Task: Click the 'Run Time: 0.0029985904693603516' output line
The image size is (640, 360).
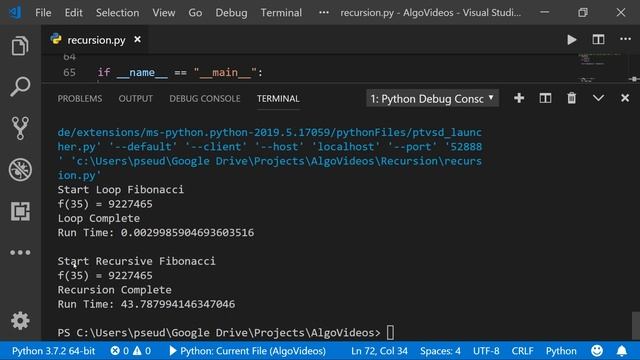Action: [x=156, y=233]
